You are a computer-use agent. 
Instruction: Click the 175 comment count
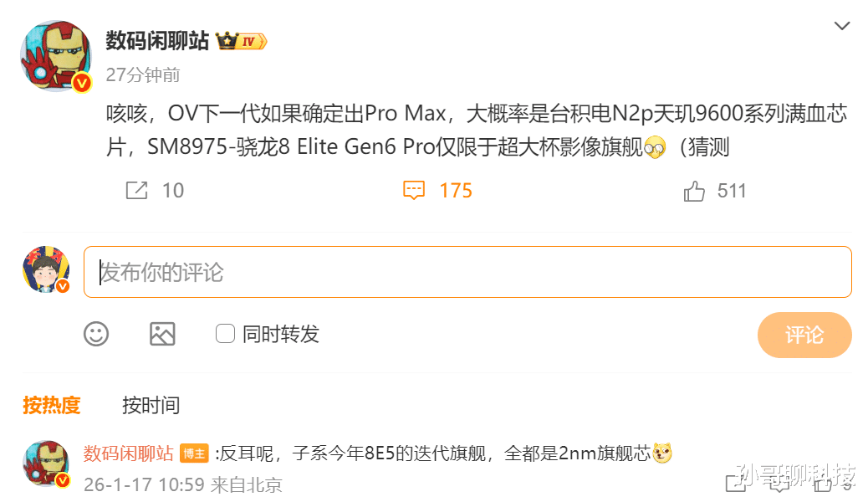456,191
